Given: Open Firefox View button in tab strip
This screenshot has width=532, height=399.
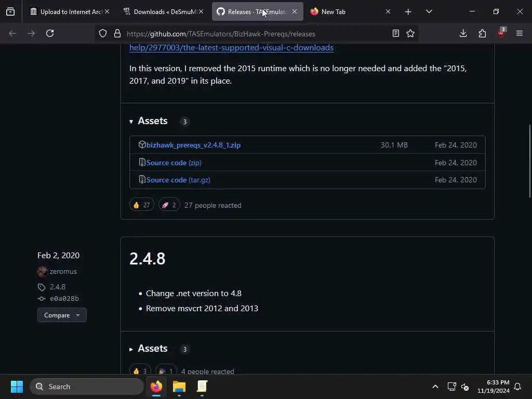Looking at the screenshot, I should pos(10,12).
